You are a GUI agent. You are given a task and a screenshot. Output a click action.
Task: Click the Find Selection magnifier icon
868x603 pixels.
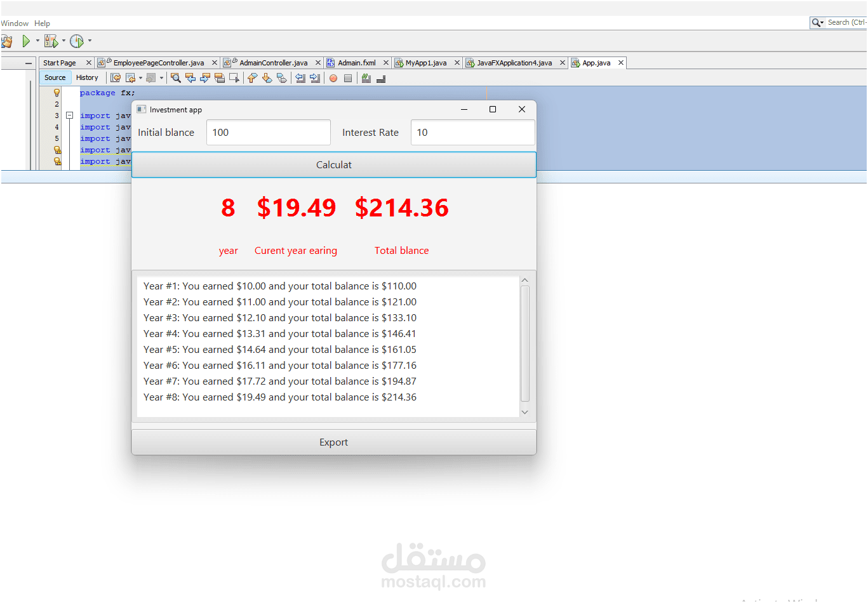[176, 78]
